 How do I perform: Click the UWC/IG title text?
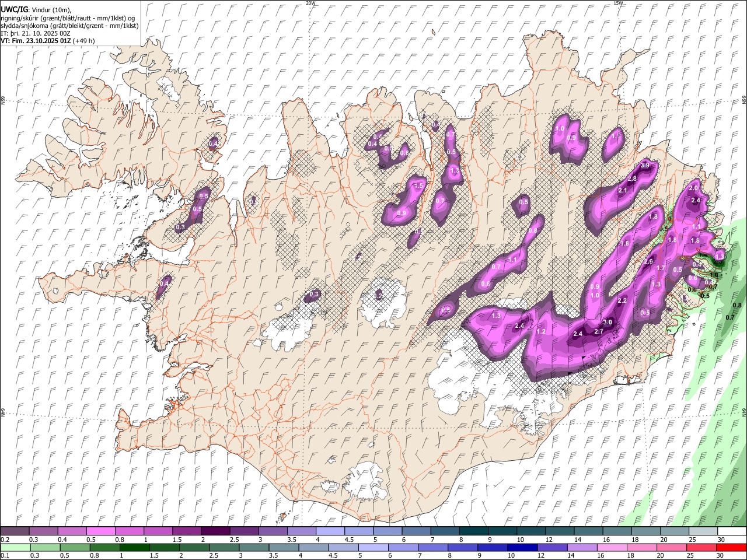(14, 10)
